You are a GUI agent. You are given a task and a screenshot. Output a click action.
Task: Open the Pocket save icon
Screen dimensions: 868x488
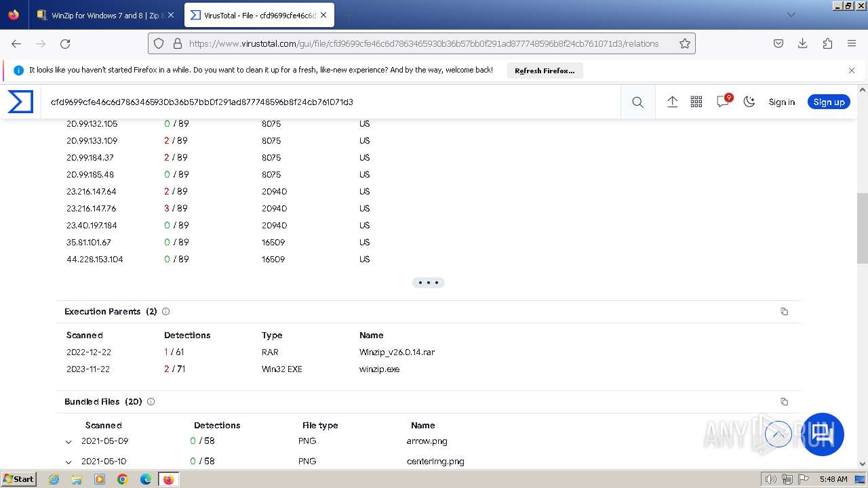778,43
